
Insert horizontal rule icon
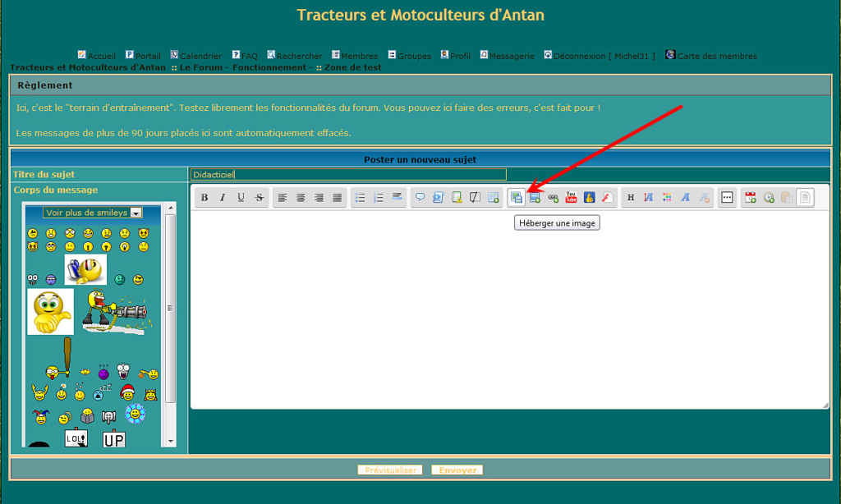397,197
